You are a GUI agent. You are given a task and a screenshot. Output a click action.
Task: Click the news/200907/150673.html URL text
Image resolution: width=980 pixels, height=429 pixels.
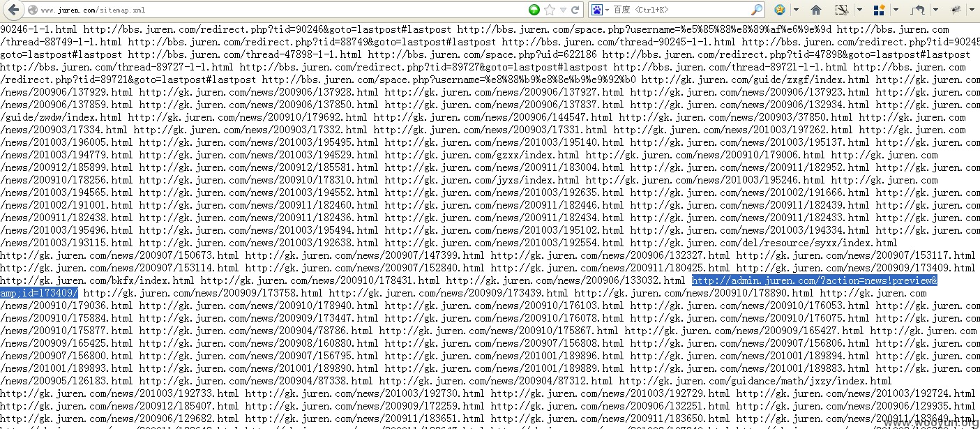(x=119, y=255)
